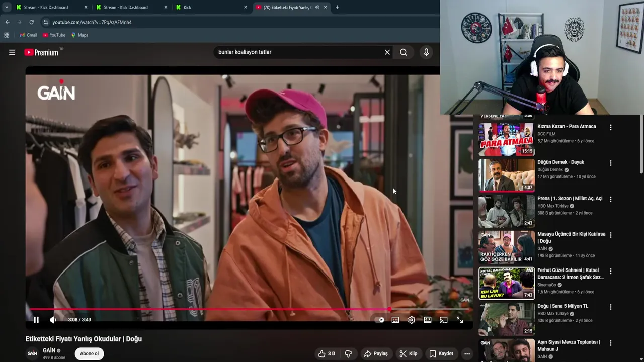644x362 pixels.
Task: Open GAİN channel name link
Action: coord(49,350)
